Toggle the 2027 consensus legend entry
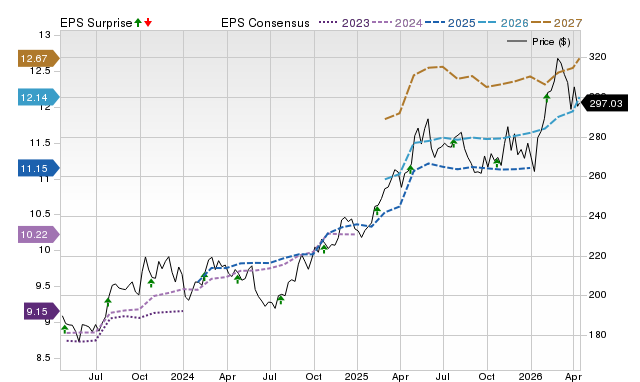The width and height of the screenshot is (640, 382). 556,23
